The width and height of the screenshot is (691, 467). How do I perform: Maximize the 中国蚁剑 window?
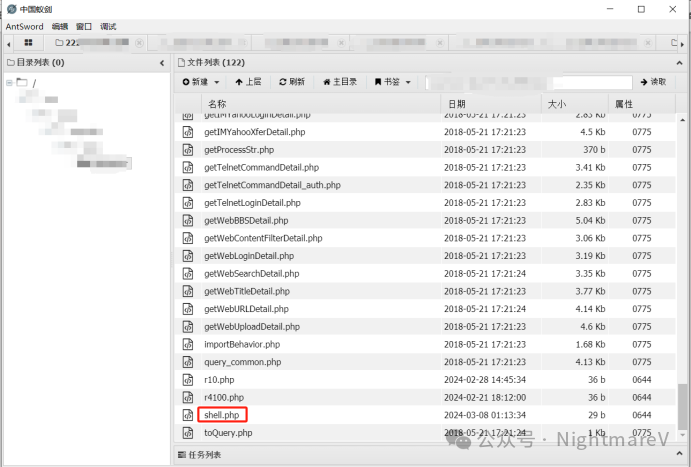click(x=641, y=9)
